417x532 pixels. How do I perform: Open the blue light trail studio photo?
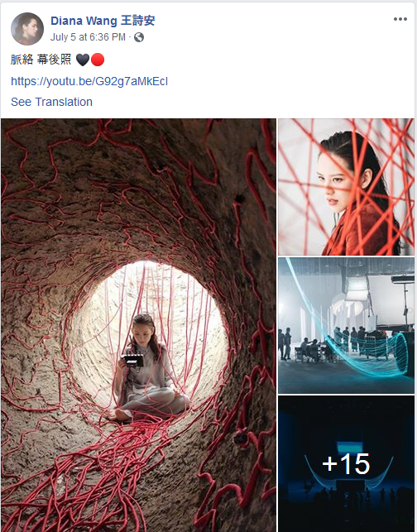click(x=346, y=325)
